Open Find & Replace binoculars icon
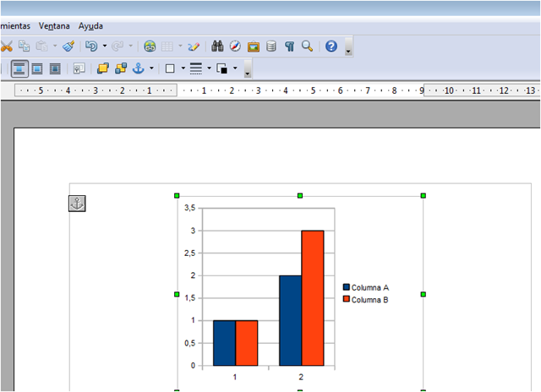This screenshot has width=541, height=392. (x=217, y=46)
